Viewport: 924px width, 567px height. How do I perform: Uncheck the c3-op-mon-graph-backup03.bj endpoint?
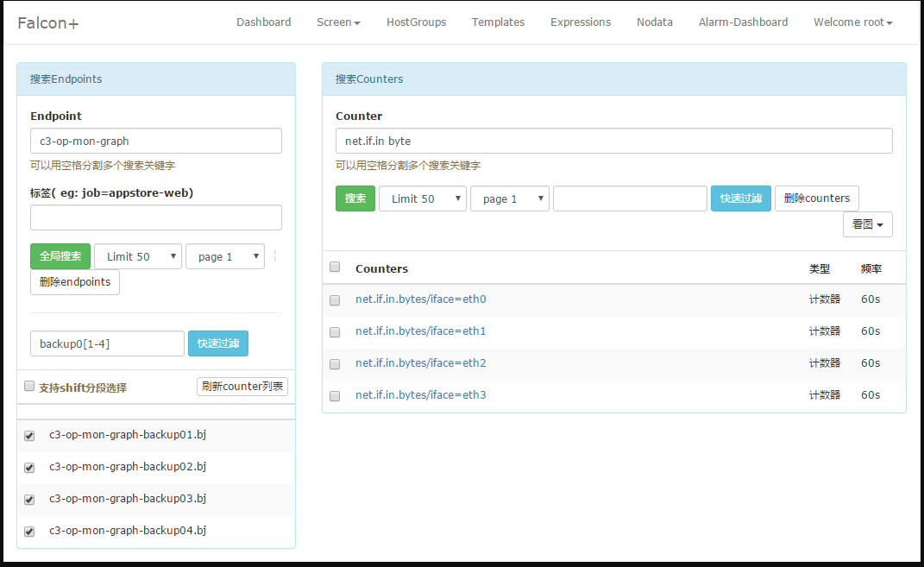(29, 500)
